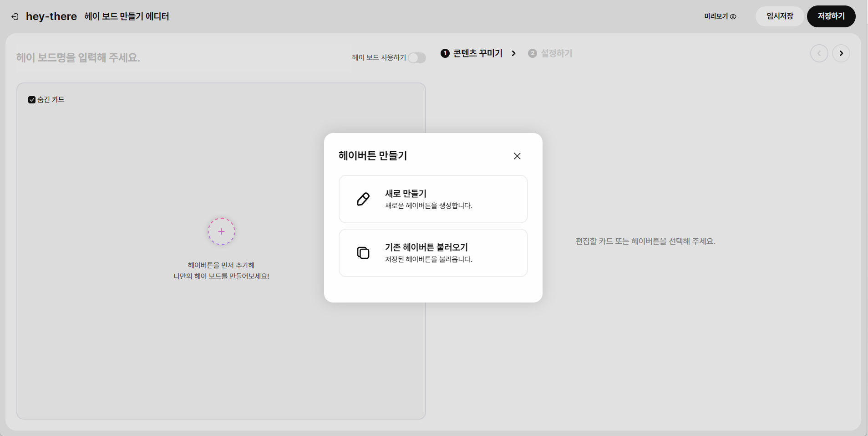
Task: Click the pencil icon for 새로 만들기
Action: 363,199
